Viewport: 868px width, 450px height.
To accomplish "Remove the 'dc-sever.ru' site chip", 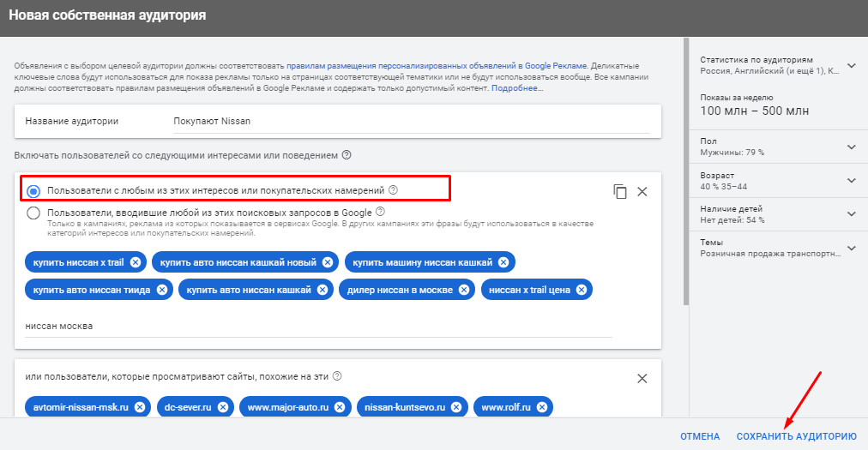I will click(221, 407).
